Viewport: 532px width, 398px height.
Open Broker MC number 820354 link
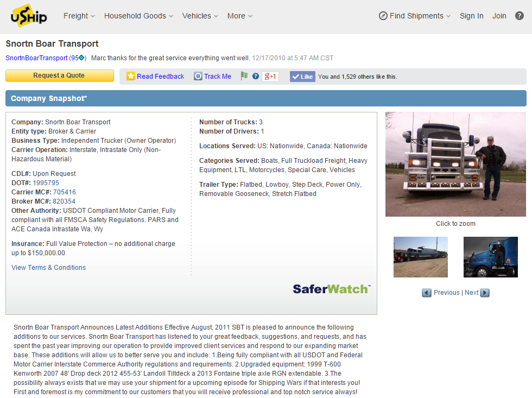tap(64, 201)
